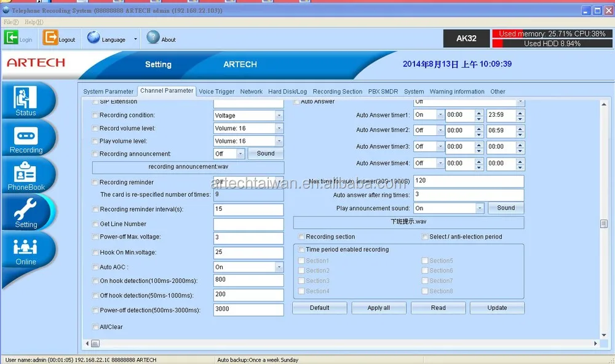The image size is (615, 364).
Task: Open the About help icon
Action: pos(153,38)
